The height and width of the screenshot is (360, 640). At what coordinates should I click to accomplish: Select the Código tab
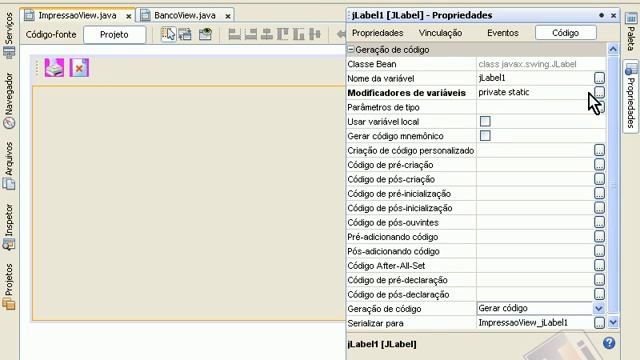(565, 33)
